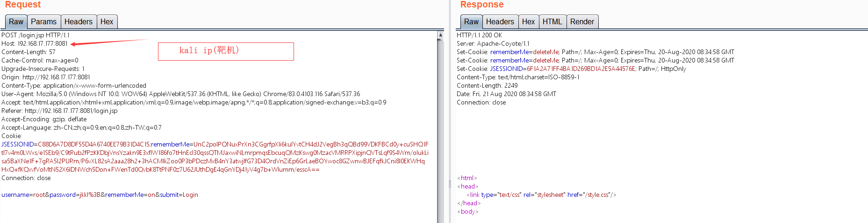Viewport: 868px width, 223px height.
Task: Click the Cache-Control: max-age=0 line
Action: 40,60
